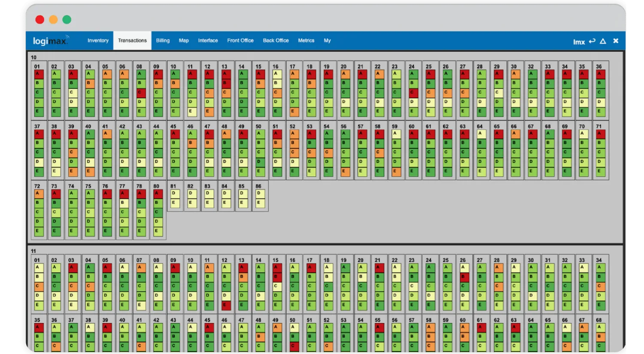Screen dimensions: 644x354
Task: Go to the Interface tab
Action: [208, 40]
